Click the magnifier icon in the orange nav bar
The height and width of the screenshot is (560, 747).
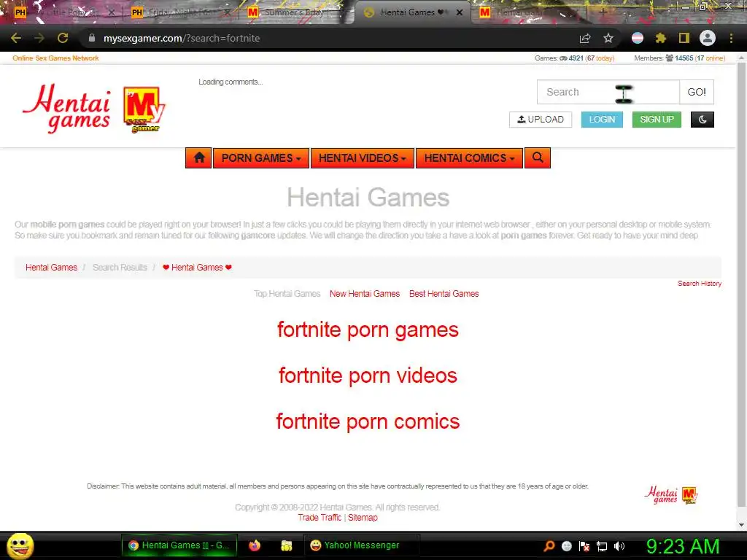pyautogui.click(x=538, y=157)
